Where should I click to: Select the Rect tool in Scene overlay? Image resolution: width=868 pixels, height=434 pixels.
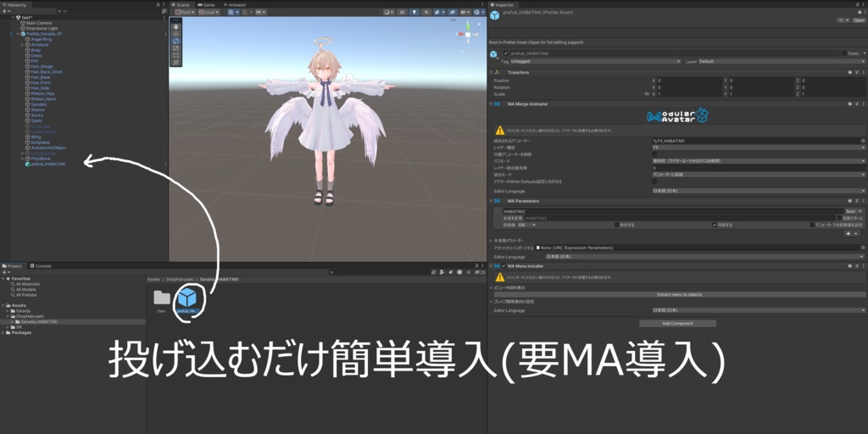pyautogui.click(x=176, y=55)
